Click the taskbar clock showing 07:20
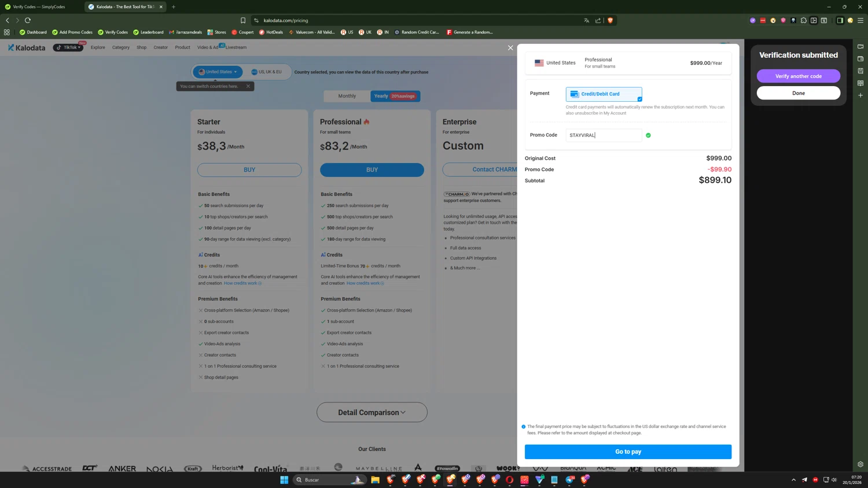This screenshot has width=868, height=488. 851,479
